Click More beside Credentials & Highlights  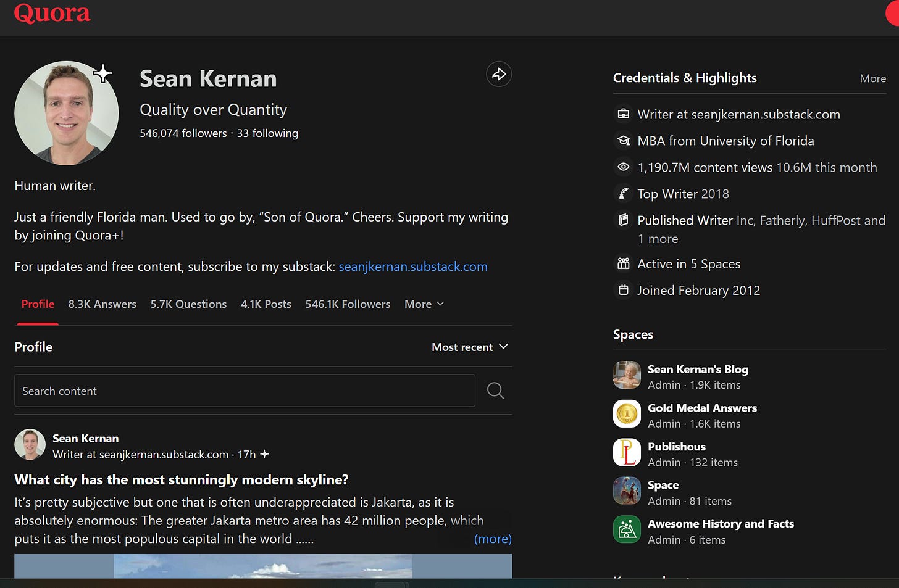pos(872,78)
